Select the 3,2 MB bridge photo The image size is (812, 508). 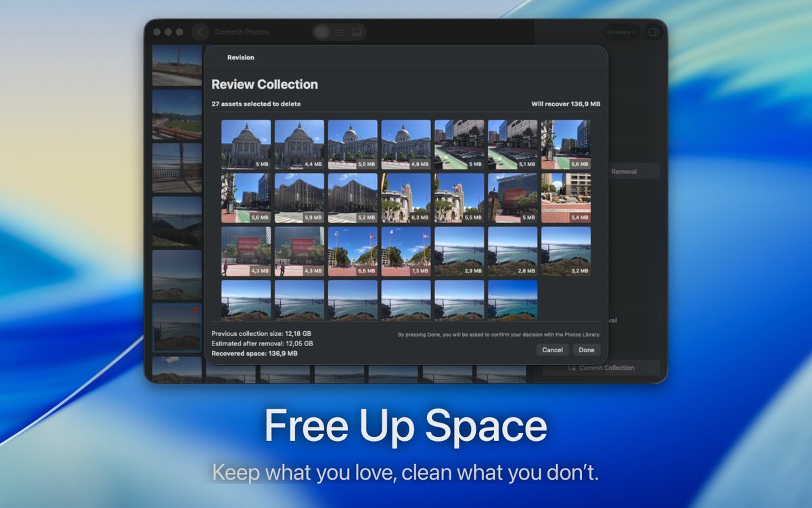pyautogui.click(x=566, y=251)
